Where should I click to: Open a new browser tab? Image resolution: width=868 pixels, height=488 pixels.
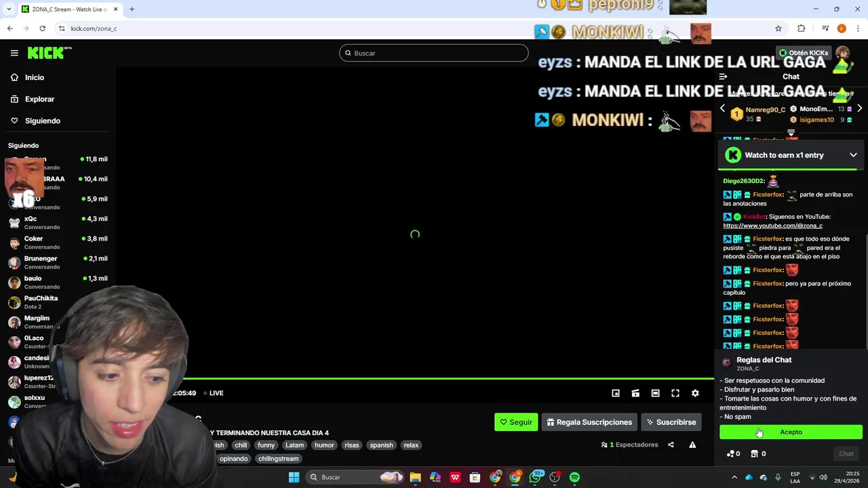[x=132, y=9]
